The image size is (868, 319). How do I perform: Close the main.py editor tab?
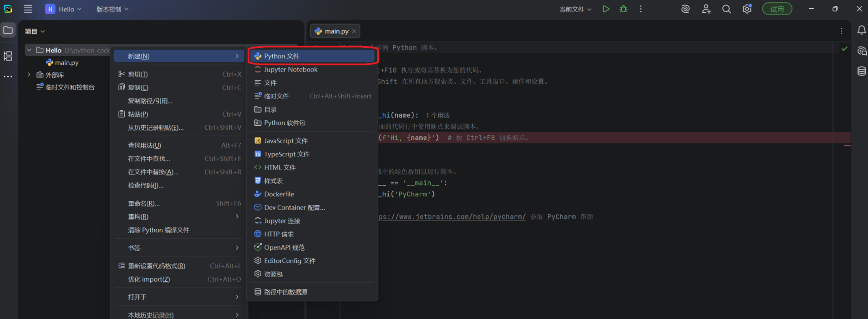coord(354,31)
